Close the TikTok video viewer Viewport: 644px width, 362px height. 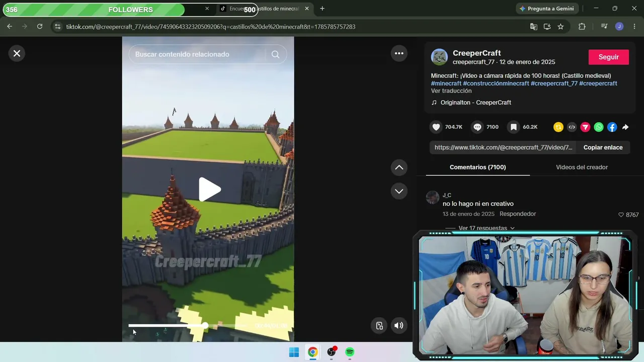click(x=17, y=53)
